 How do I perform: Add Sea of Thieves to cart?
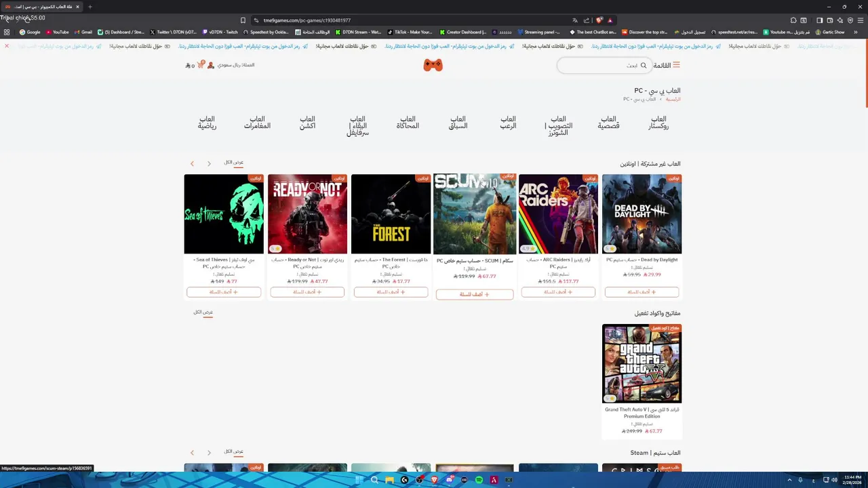tap(224, 292)
